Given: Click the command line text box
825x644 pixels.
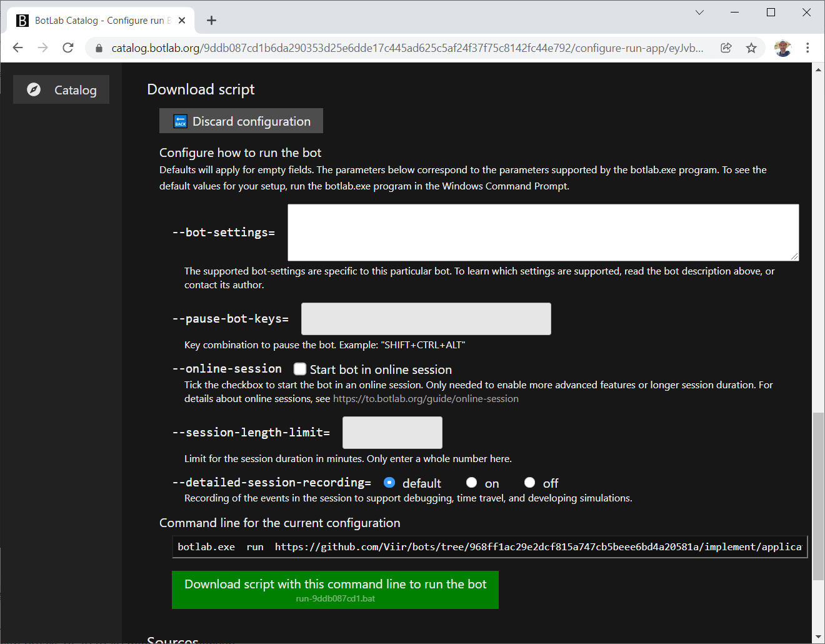Looking at the screenshot, I should click(x=489, y=546).
